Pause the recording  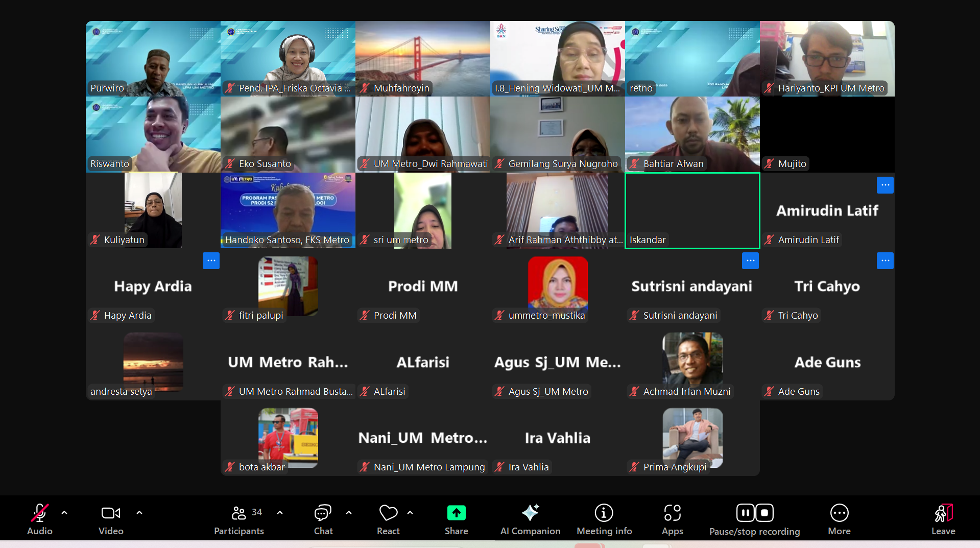[x=745, y=512]
